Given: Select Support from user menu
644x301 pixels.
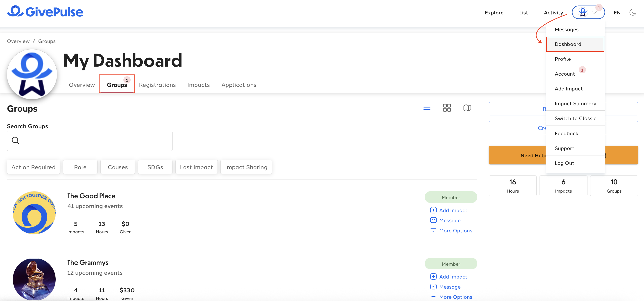Looking at the screenshot, I should click(x=576, y=148).
